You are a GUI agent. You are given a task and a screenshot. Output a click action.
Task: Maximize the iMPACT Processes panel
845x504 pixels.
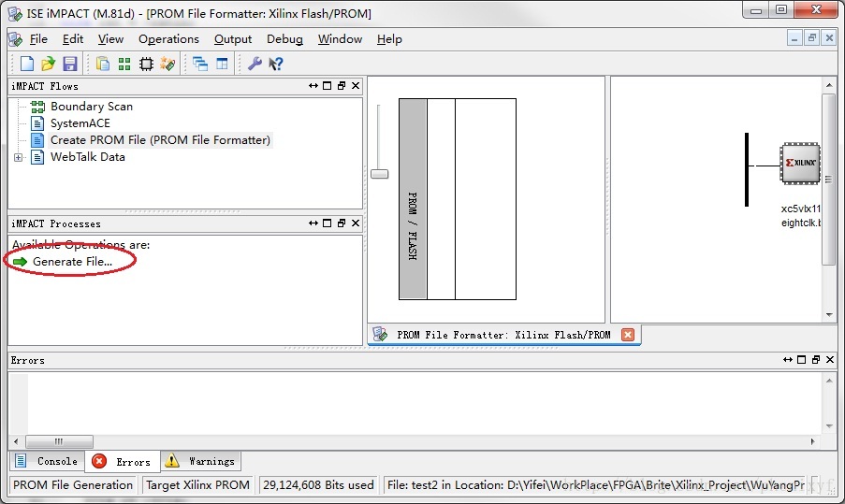click(328, 223)
